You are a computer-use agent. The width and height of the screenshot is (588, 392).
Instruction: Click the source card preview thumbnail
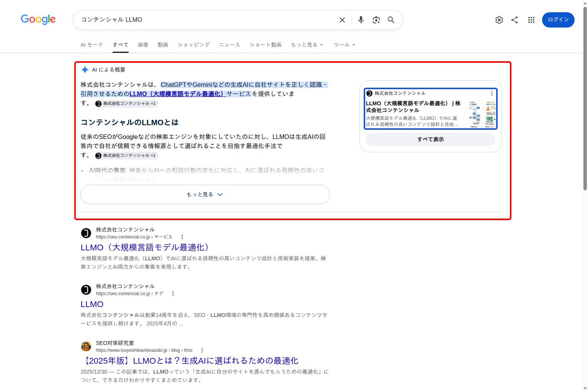click(x=482, y=114)
